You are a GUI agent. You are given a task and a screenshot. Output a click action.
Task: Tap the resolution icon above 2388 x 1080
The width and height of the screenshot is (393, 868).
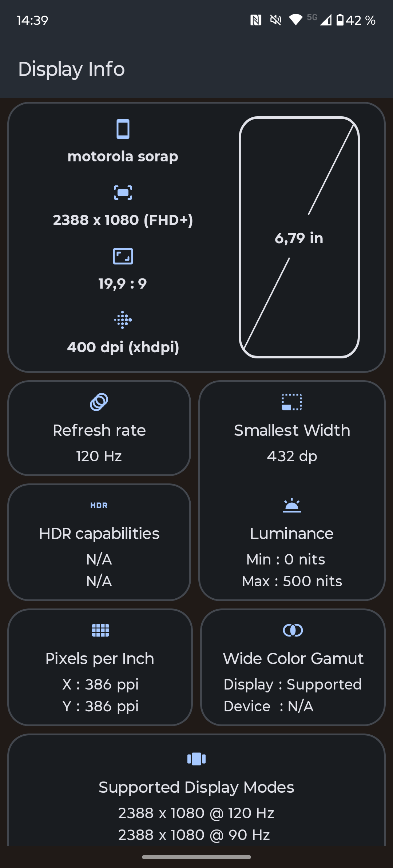click(x=123, y=193)
